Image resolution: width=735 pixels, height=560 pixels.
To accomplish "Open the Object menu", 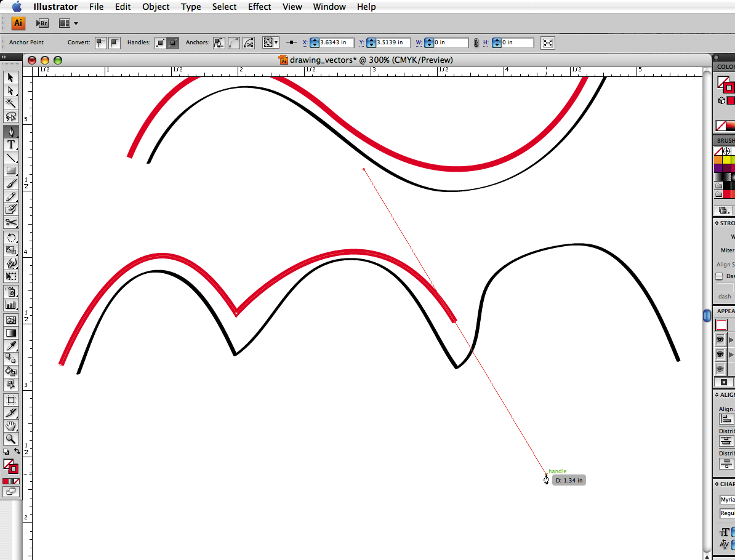I will tap(156, 7).
